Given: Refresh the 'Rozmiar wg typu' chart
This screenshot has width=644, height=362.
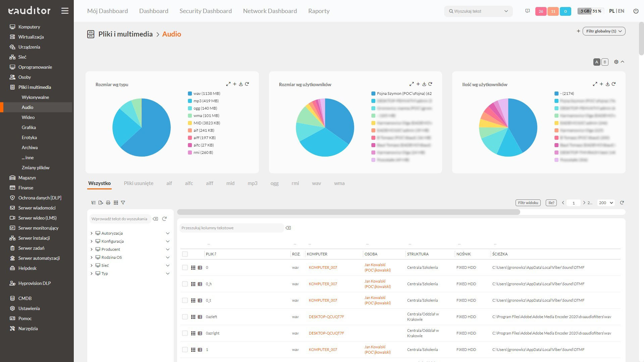Looking at the screenshot, I should click(x=247, y=84).
